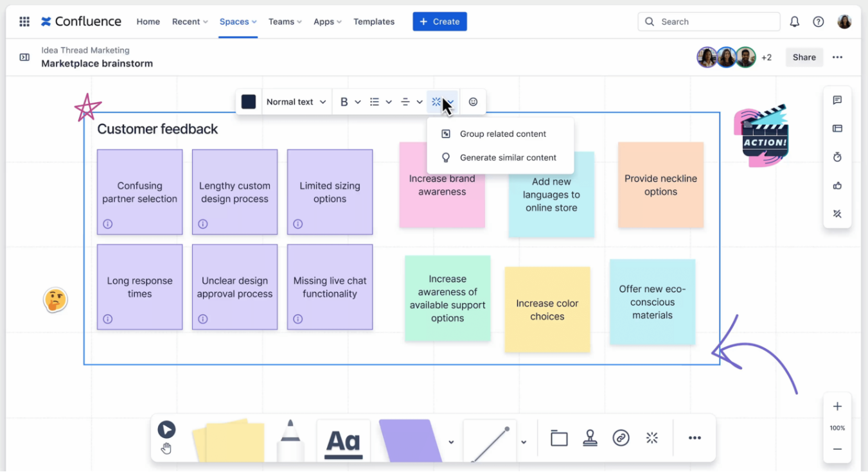Open the comments panel icon

click(837, 100)
